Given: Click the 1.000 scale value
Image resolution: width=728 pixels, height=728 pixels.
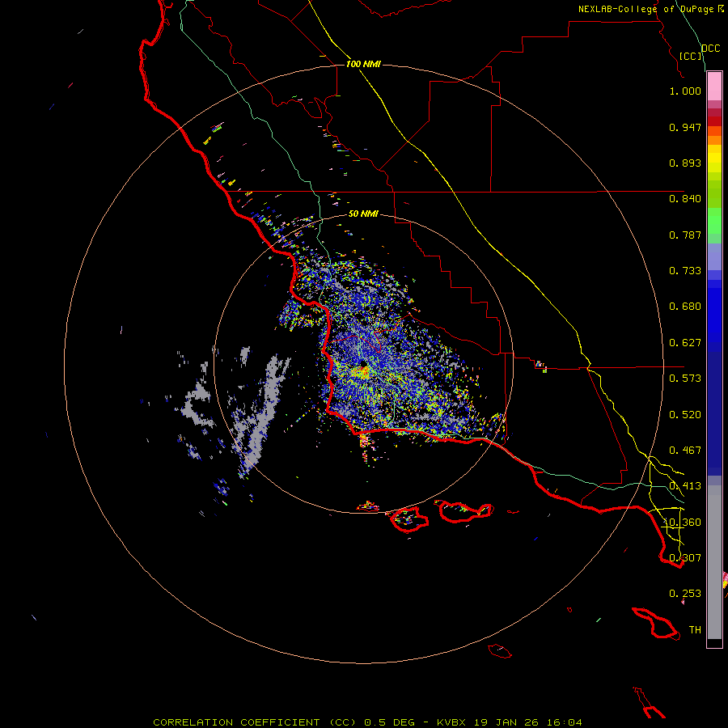Looking at the screenshot, I should [x=685, y=91].
